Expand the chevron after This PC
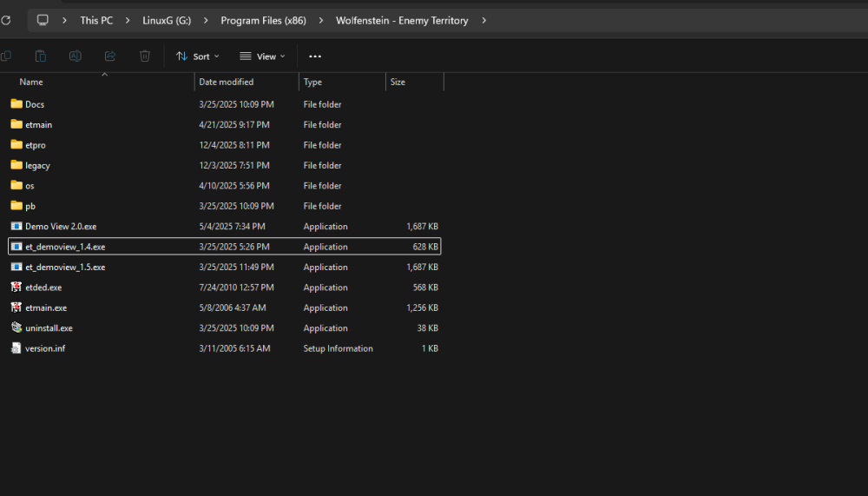868x496 pixels. point(128,21)
